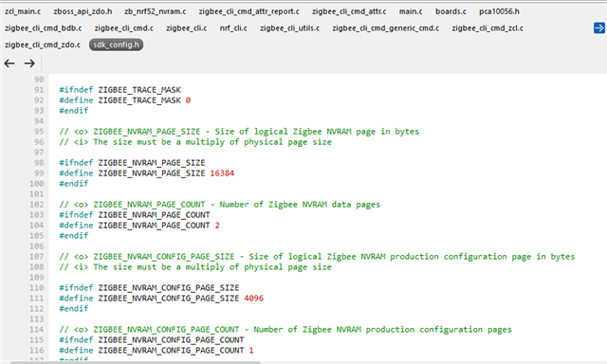Switch to zigbee_cli_cmd_zcl.c tab

click(x=487, y=28)
